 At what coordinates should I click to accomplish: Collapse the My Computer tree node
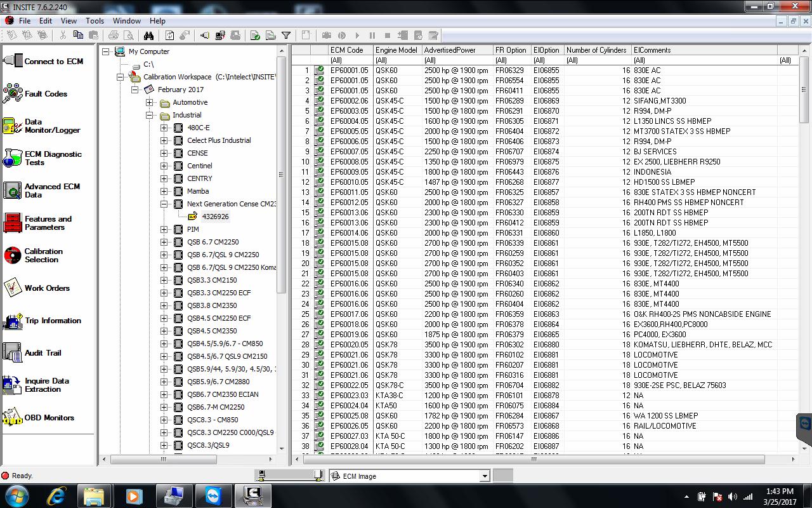point(106,51)
